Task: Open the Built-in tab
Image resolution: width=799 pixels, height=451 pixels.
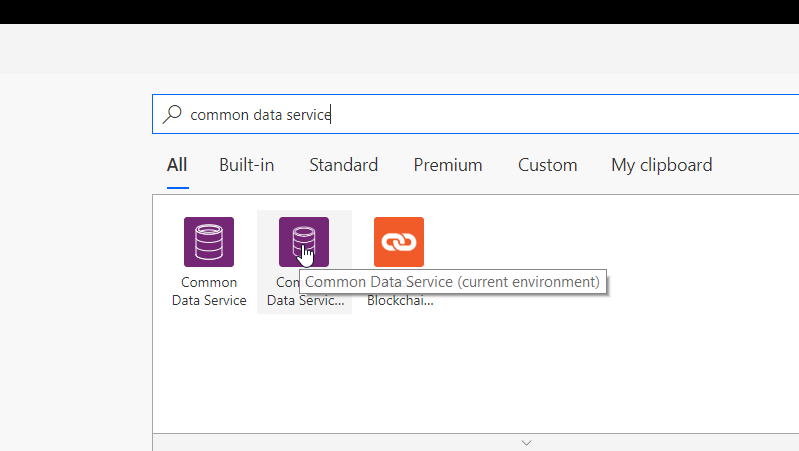Action: [x=247, y=165]
